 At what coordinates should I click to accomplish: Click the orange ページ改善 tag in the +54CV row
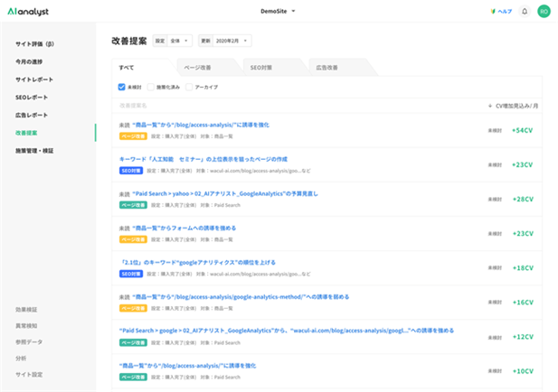(x=133, y=136)
